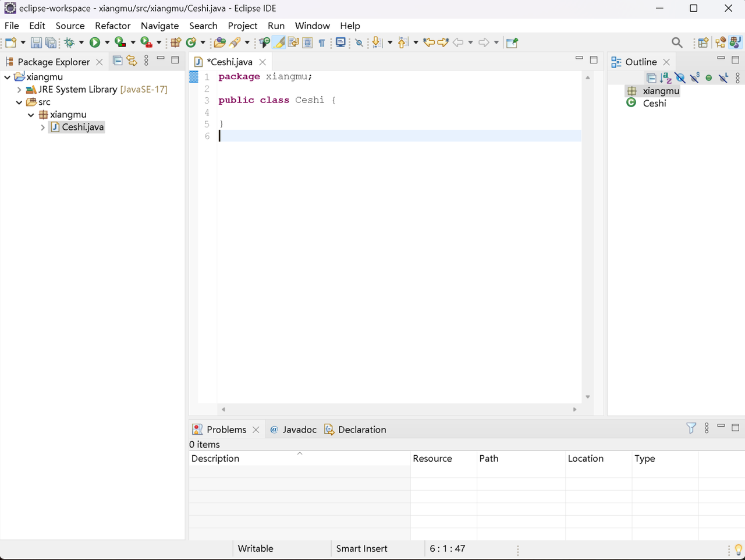Toggle Show Whitespace Characters pilcrow icon

click(x=321, y=42)
